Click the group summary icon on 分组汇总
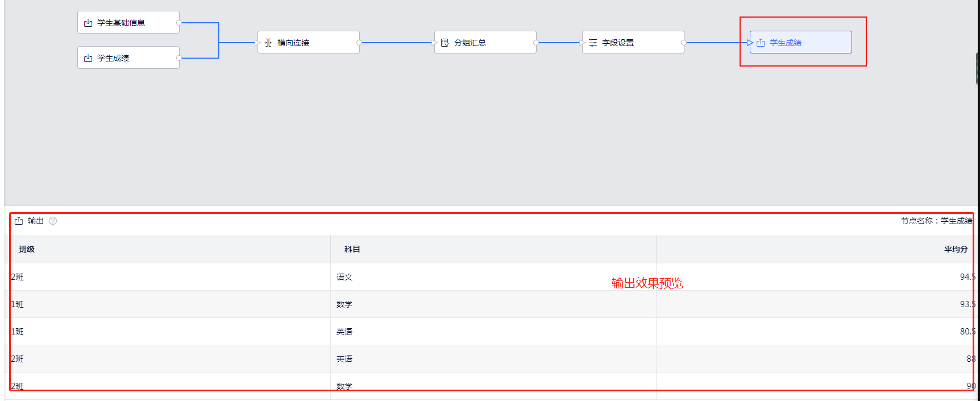This screenshot has height=401, width=980. tap(445, 43)
